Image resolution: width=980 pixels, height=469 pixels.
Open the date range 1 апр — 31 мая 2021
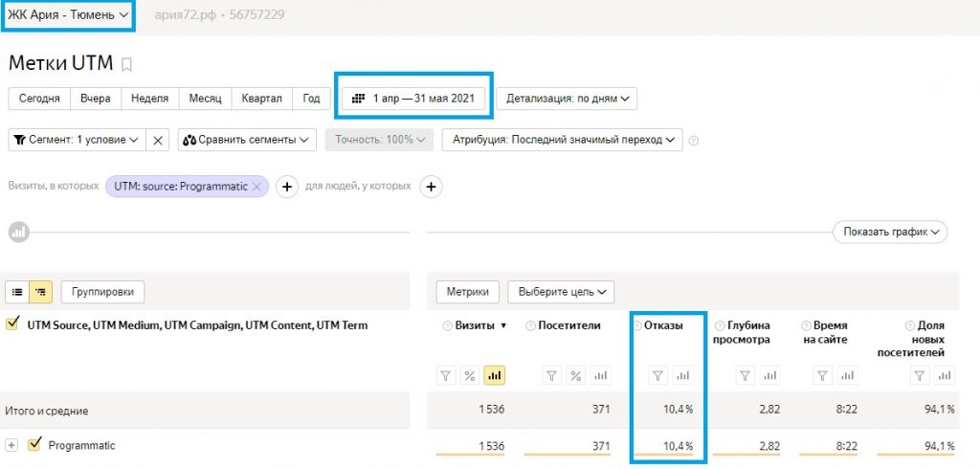[x=413, y=99]
